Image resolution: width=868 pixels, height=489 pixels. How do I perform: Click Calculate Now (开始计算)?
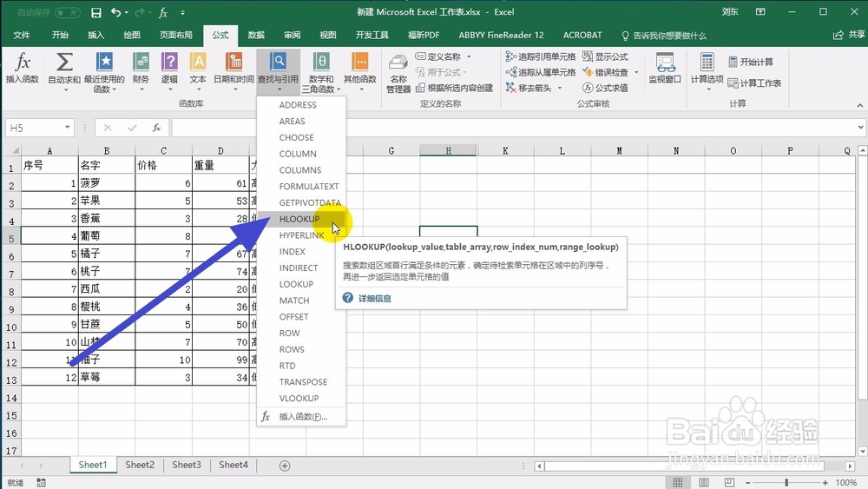(751, 62)
